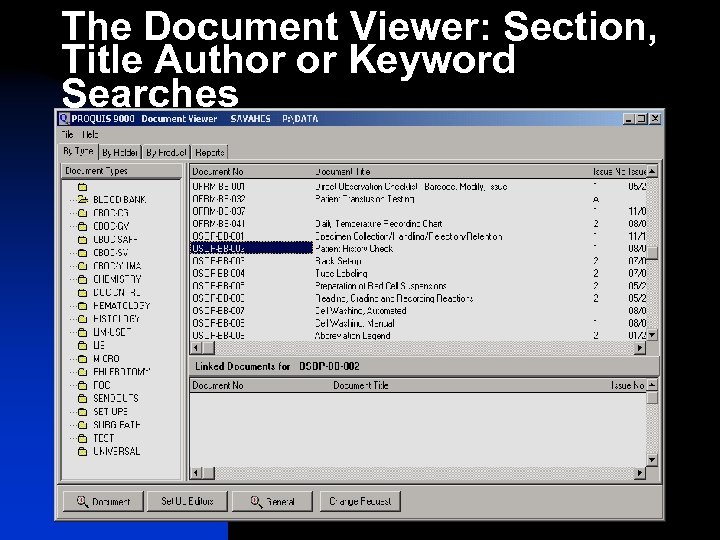Click the PROQUIS 9000 title bar icon

point(64,119)
